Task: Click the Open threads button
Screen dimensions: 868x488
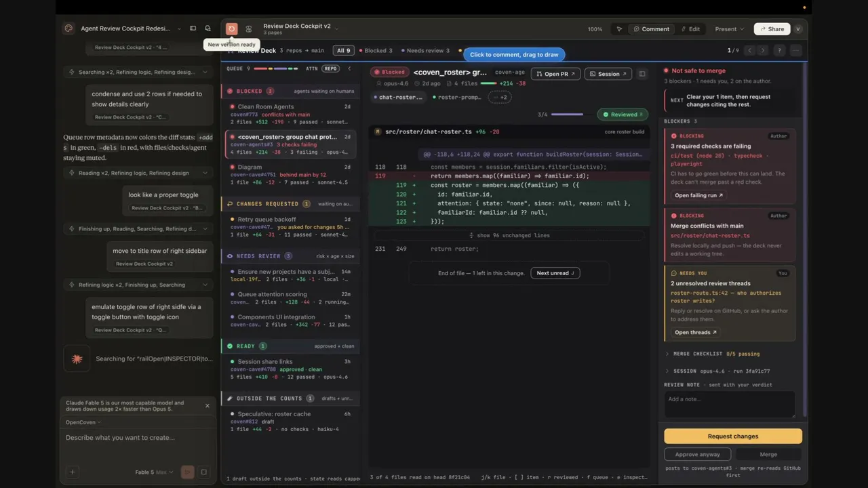Action: [695, 332]
